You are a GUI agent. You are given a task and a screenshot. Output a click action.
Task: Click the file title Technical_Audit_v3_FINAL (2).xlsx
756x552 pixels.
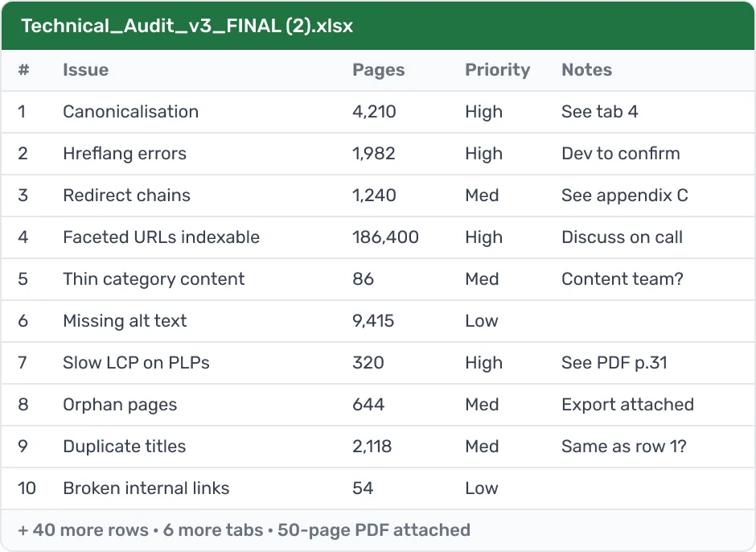187,26
